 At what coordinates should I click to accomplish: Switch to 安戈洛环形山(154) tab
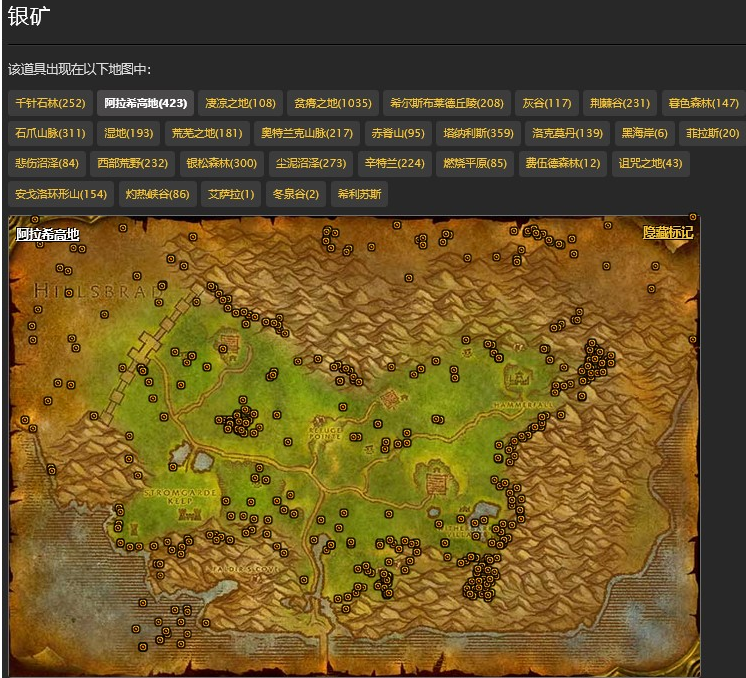click(x=61, y=194)
